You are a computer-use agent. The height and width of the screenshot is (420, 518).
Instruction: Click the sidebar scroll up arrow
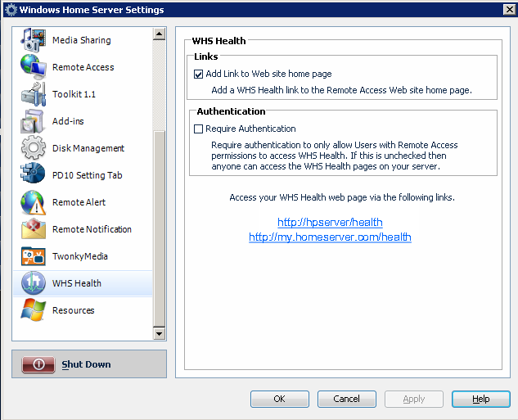(160, 34)
